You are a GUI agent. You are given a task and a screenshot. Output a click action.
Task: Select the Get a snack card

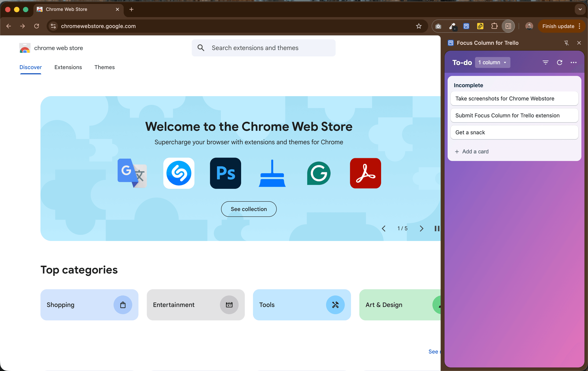[514, 132]
